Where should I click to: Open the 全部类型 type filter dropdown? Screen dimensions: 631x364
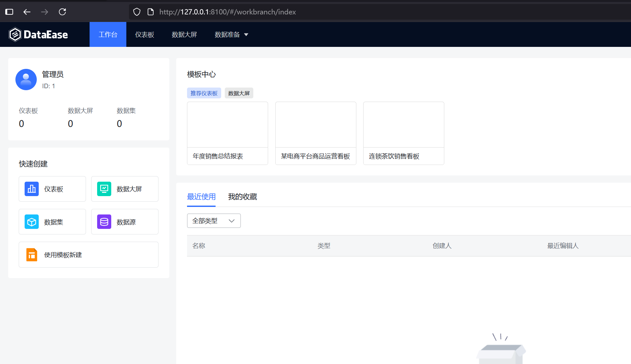click(x=214, y=221)
